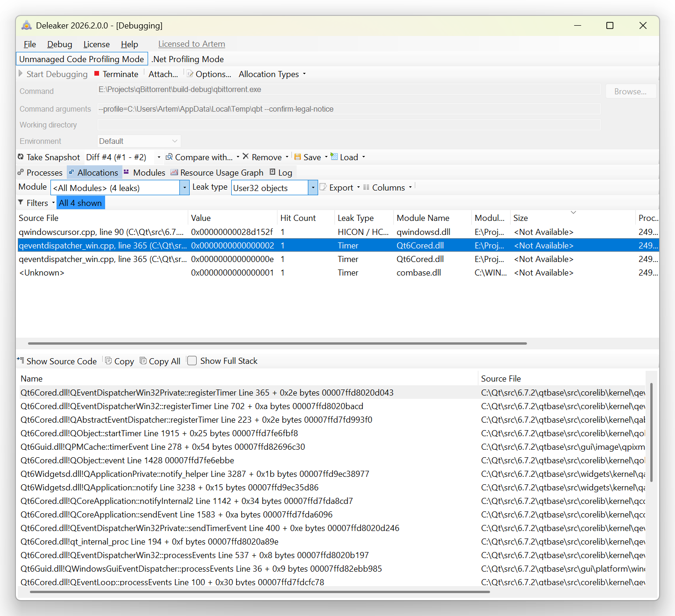Expand the Allocation Types dropdown

point(305,74)
